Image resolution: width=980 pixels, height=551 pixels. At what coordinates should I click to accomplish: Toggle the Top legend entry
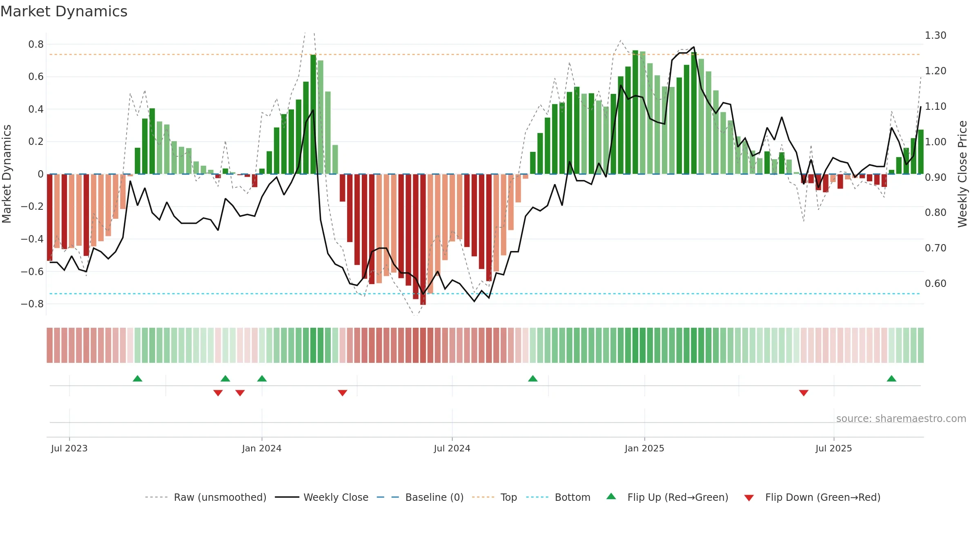[x=494, y=497]
